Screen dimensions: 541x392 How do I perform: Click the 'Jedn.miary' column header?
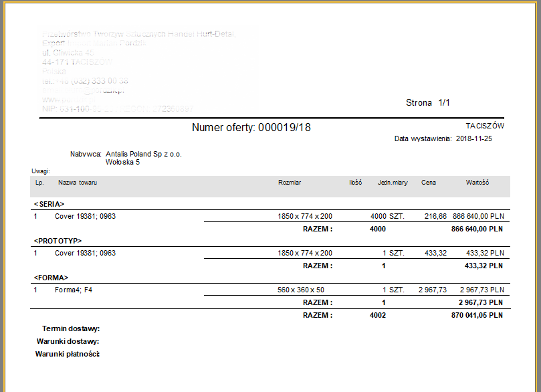click(x=393, y=182)
